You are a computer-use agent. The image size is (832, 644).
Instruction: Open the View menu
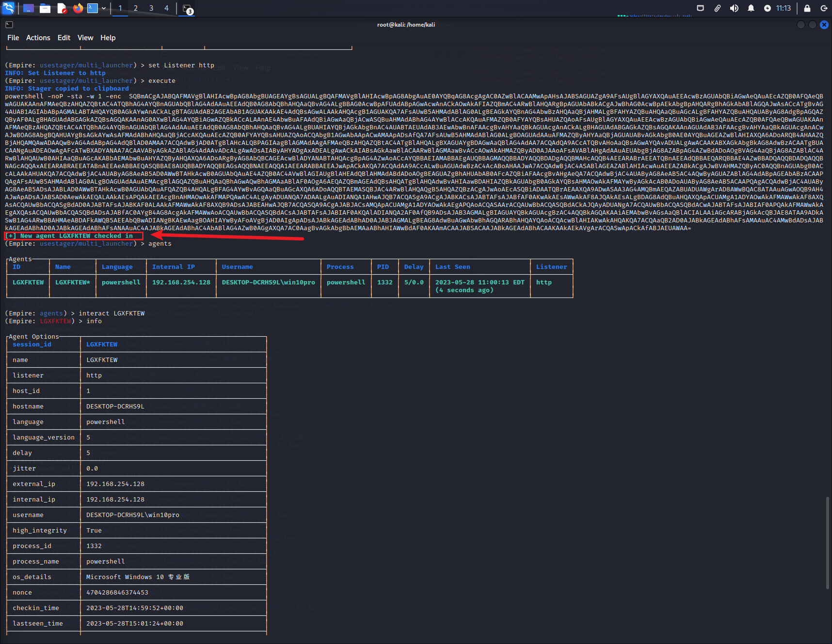tap(85, 38)
